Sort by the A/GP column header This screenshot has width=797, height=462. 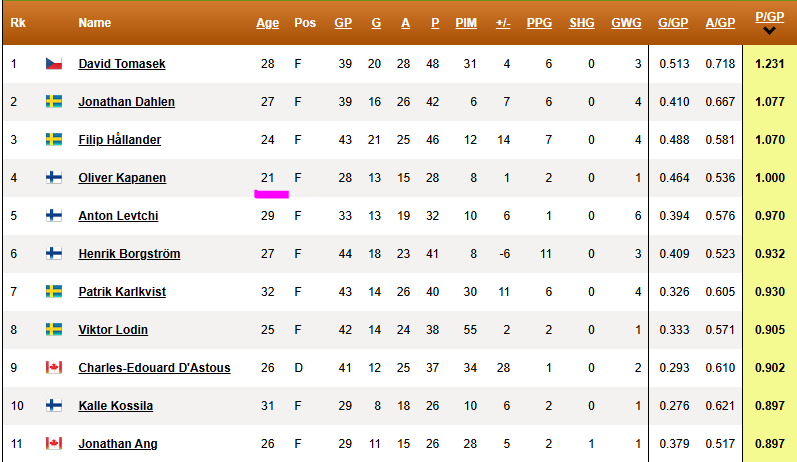click(720, 23)
